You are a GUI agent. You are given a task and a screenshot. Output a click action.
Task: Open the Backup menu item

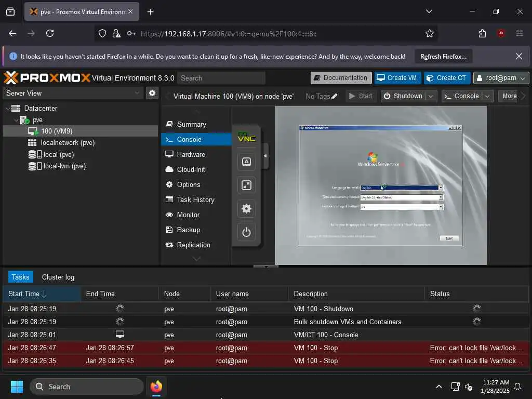(196, 230)
